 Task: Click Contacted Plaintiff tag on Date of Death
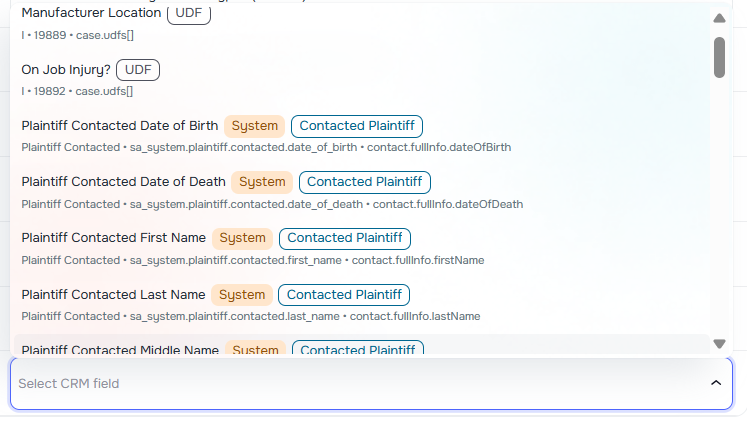[x=365, y=182]
